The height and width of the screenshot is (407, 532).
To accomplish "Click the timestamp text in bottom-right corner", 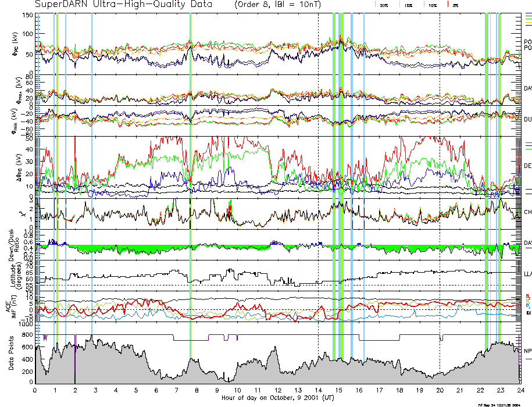I will coord(498,405).
